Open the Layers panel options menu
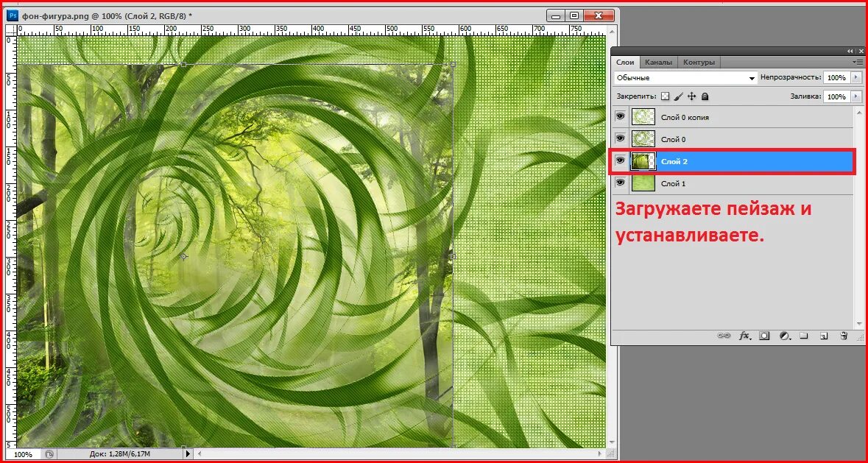 [858, 62]
